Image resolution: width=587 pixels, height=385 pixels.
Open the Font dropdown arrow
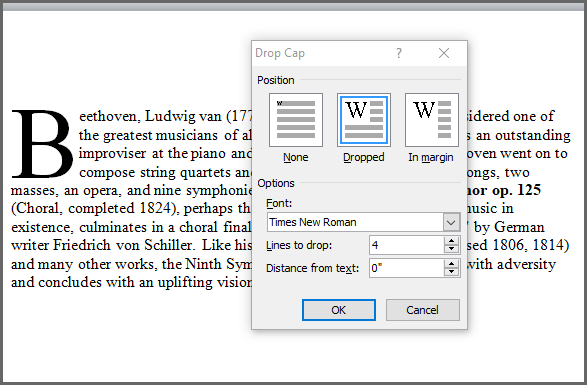[x=451, y=222]
